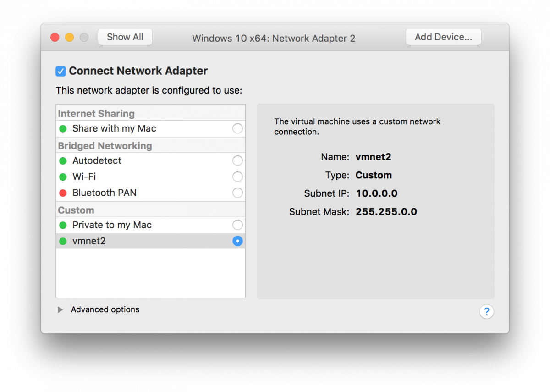Select the Autodetect radio button
The image size is (550, 392).
[x=237, y=160]
